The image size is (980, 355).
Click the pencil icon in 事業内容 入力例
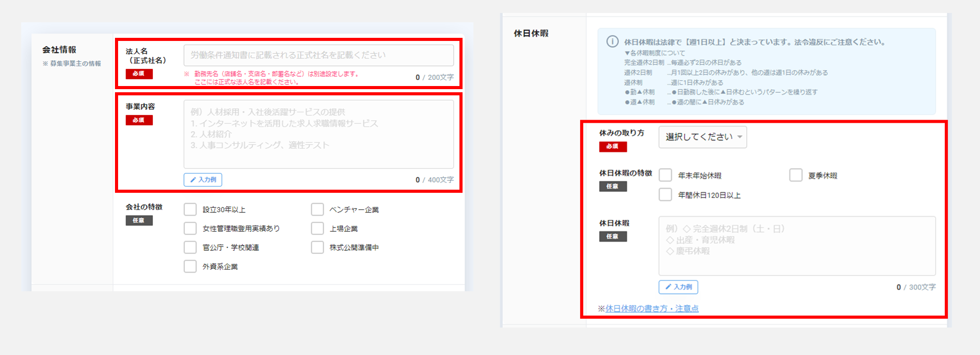pyautogui.click(x=193, y=180)
